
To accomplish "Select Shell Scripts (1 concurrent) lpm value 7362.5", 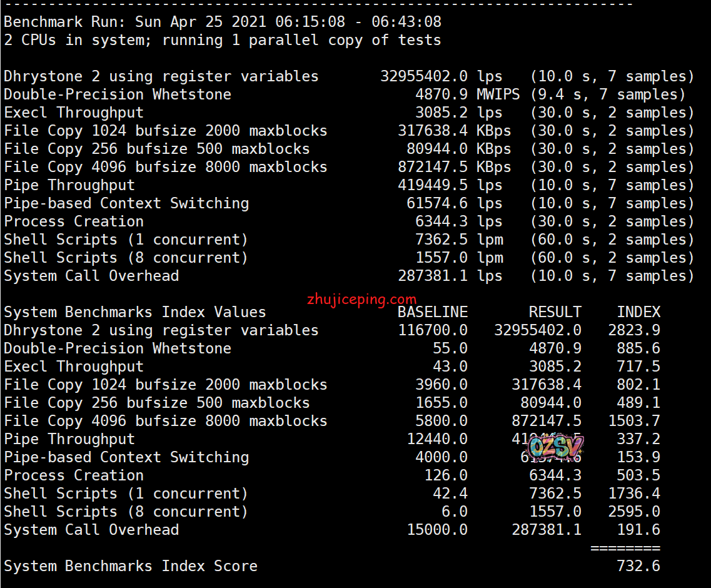I will coord(441,240).
